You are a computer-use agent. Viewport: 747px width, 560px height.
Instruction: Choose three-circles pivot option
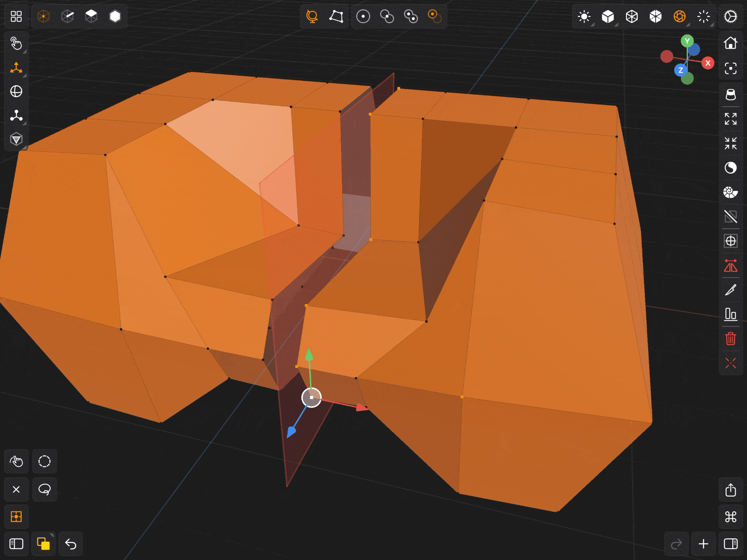(411, 16)
